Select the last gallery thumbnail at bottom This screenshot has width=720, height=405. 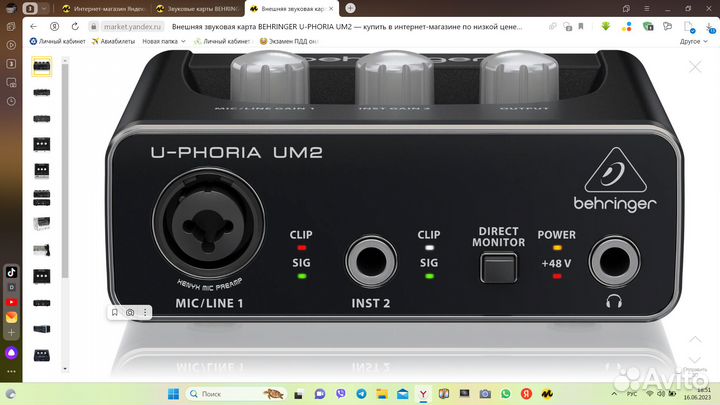point(42,355)
